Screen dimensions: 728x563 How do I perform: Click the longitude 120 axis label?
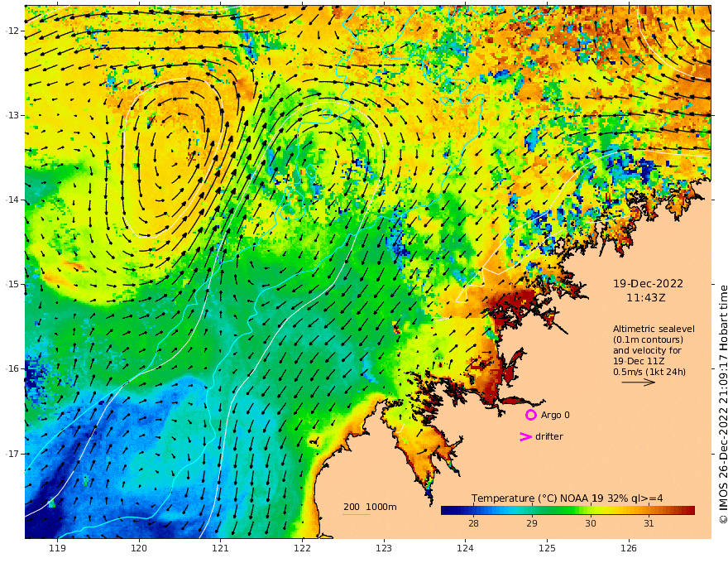coord(139,549)
